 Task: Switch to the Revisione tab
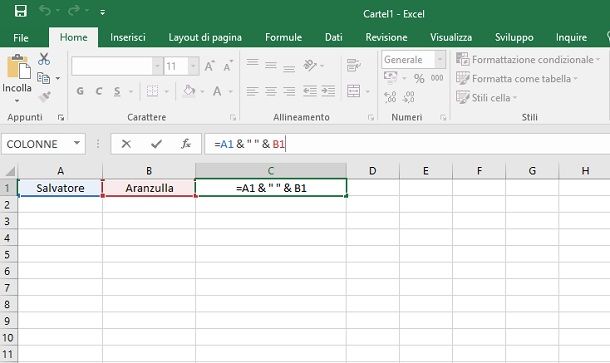386,37
